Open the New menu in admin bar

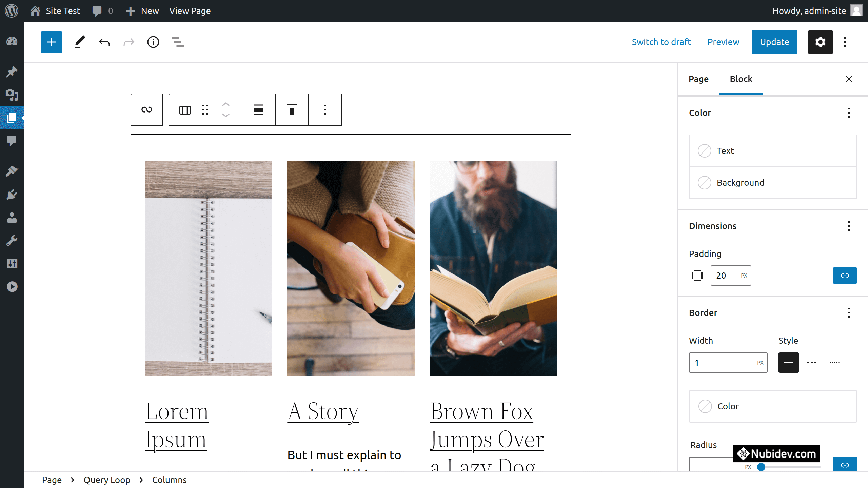[x=142, y=11]
